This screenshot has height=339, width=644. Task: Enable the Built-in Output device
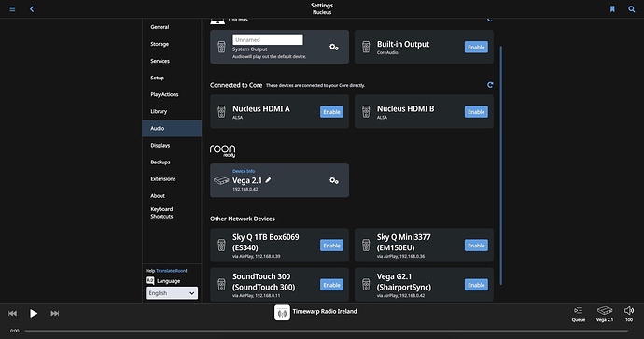tap(476, 47)
